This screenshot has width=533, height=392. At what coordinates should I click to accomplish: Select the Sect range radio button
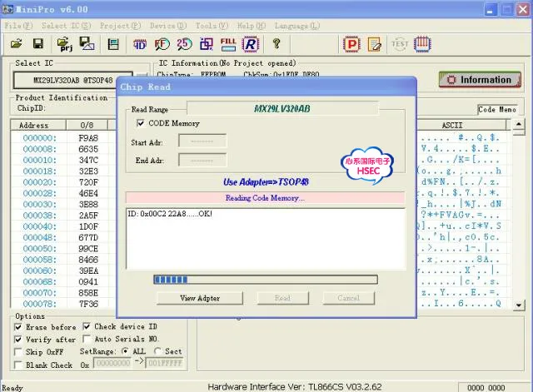click(157, 351)
